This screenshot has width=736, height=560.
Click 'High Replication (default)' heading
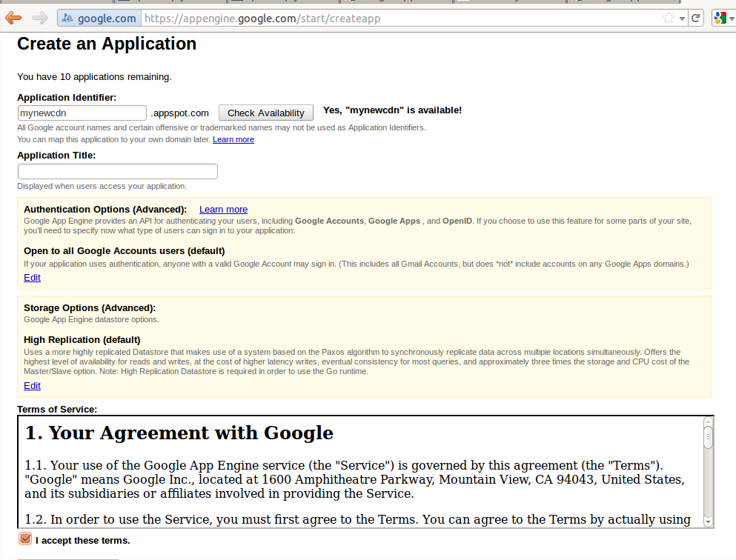click(x=82, y=339)
